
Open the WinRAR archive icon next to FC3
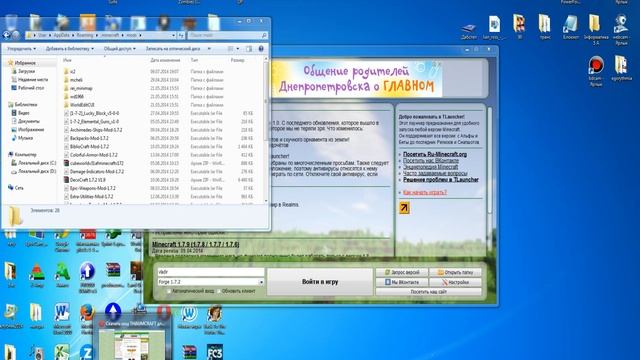pos(189,352)
